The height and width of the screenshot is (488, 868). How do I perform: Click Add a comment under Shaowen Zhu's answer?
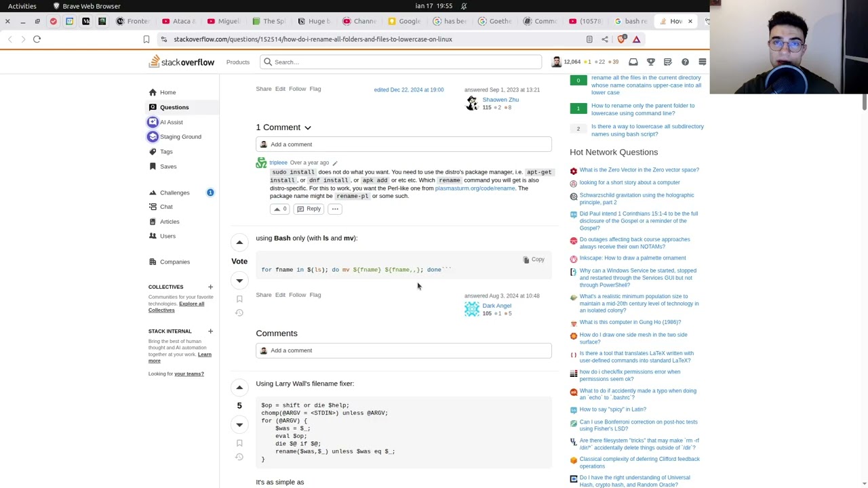pyautogui.click(x=403, y=144)
